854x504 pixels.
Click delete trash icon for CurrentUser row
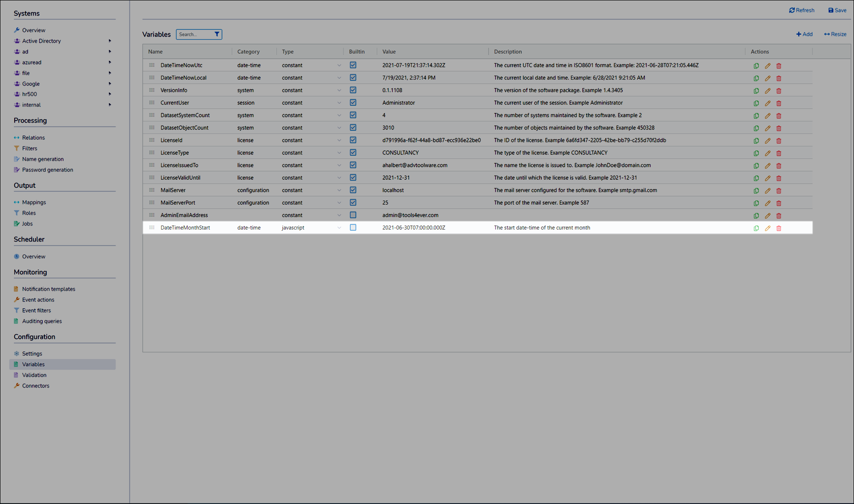(x=778, y=103)
